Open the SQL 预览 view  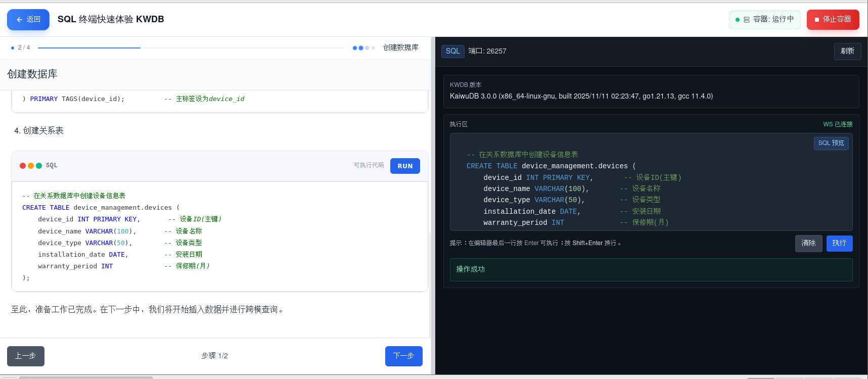[x=831, y=143]
